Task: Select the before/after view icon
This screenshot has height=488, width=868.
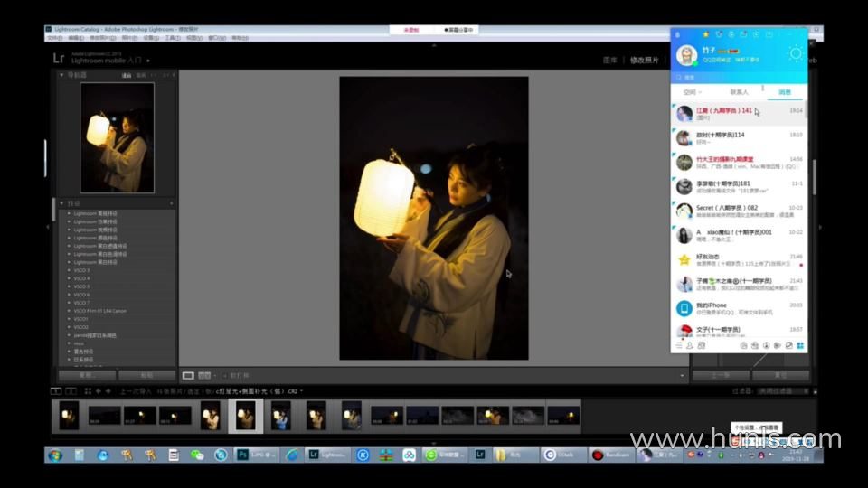Action: 204,376
